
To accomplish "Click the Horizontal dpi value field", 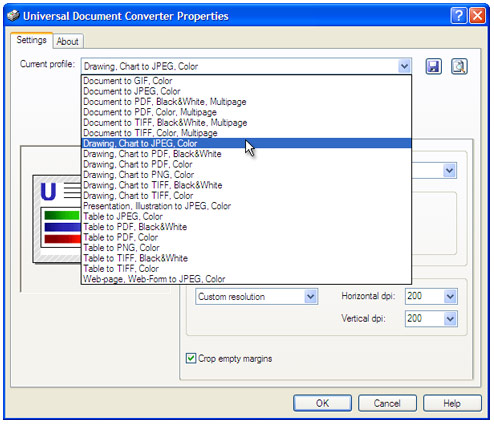I will point(424,296).
